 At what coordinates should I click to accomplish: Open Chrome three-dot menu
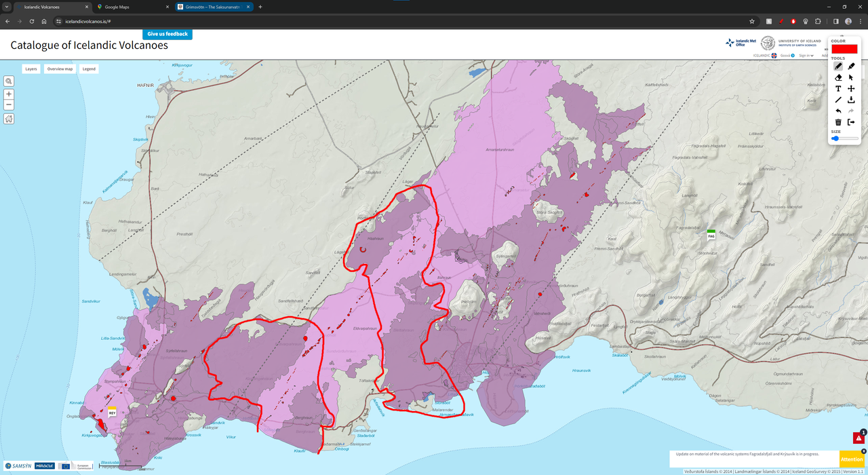coord(861,21)
